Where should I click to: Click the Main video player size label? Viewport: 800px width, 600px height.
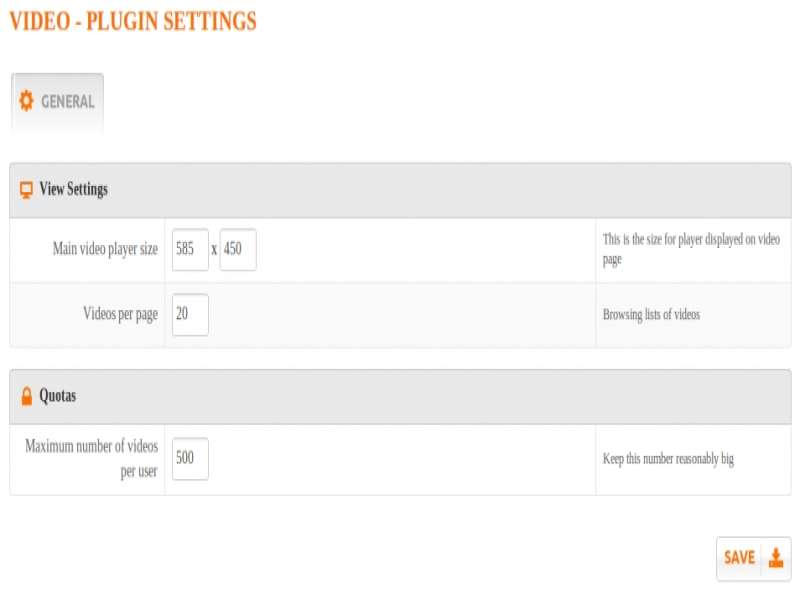[105, 249]
